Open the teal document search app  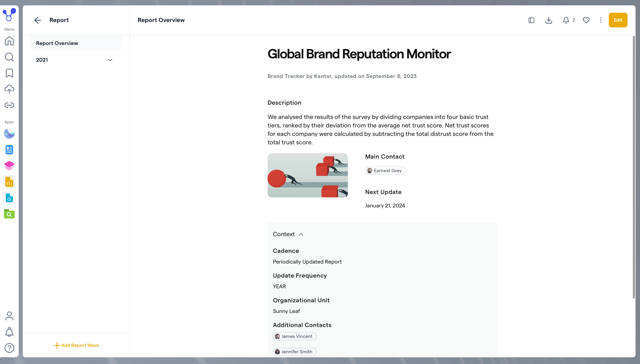click(x=9, y=198)
